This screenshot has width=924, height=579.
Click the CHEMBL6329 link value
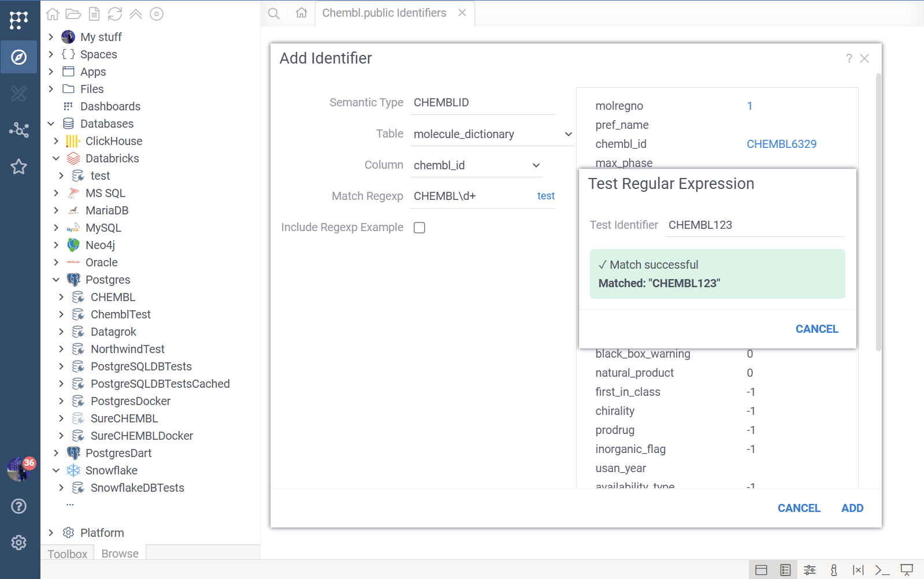(781, 144)
